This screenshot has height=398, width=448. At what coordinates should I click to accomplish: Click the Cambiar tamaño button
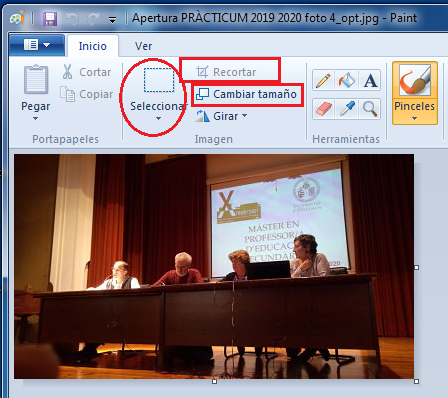coord(246,94)
